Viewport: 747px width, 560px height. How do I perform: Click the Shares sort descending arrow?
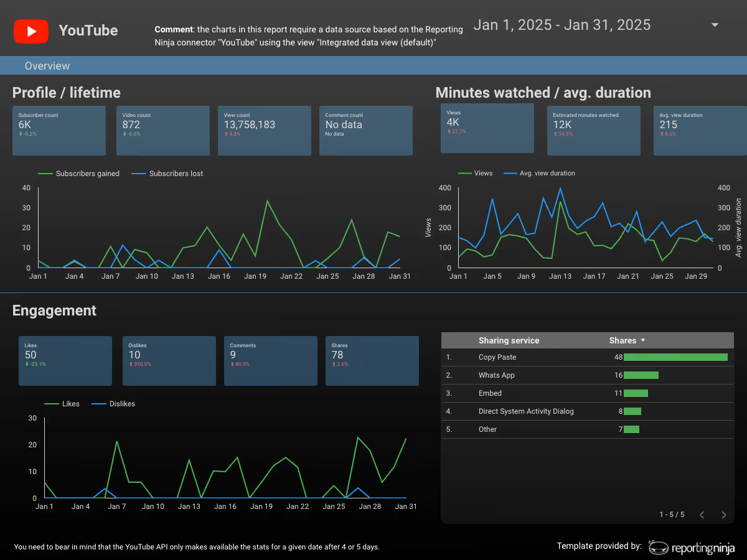(x=643, y=340)
